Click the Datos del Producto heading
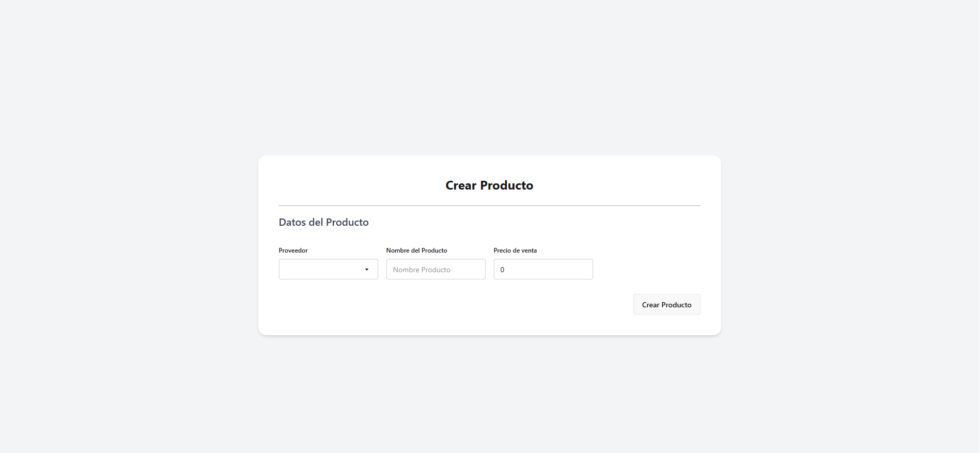The height and width of the screenshot is (453, 980). 323,222
